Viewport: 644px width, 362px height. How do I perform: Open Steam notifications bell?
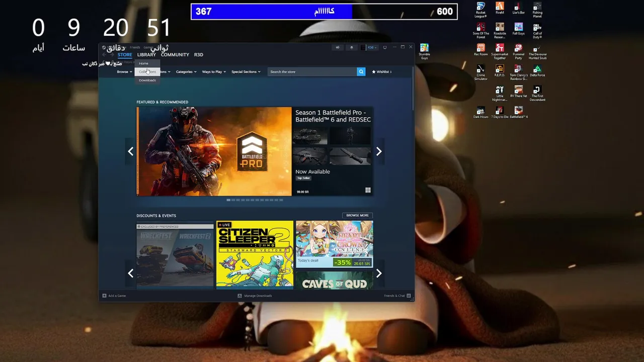(x=352, y=47)
